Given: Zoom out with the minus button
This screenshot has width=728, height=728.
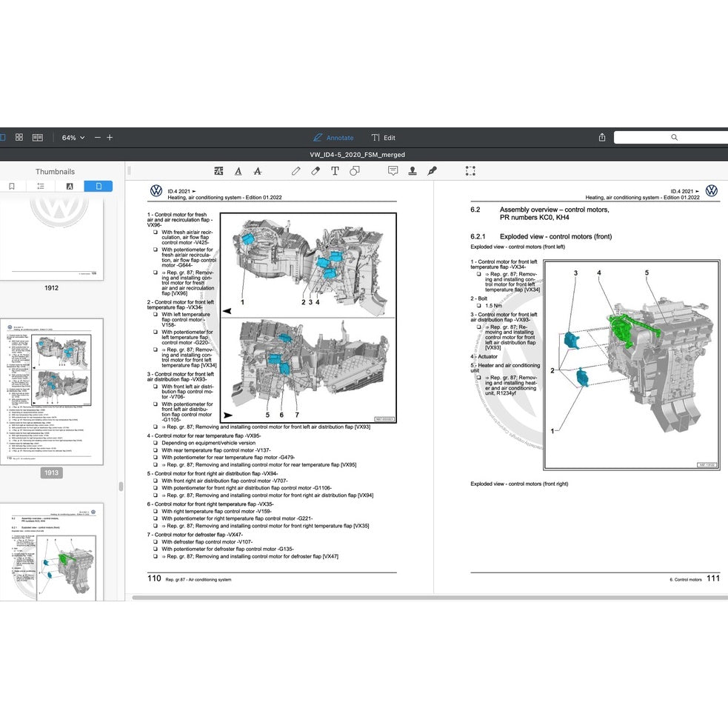Looking at the screenshot, I should click(97, 138).
